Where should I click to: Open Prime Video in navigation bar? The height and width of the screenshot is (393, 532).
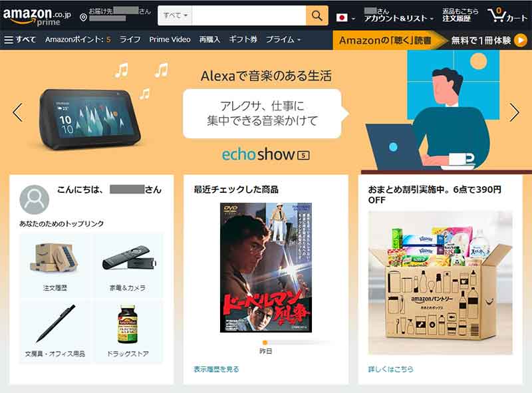click(170, 40)
